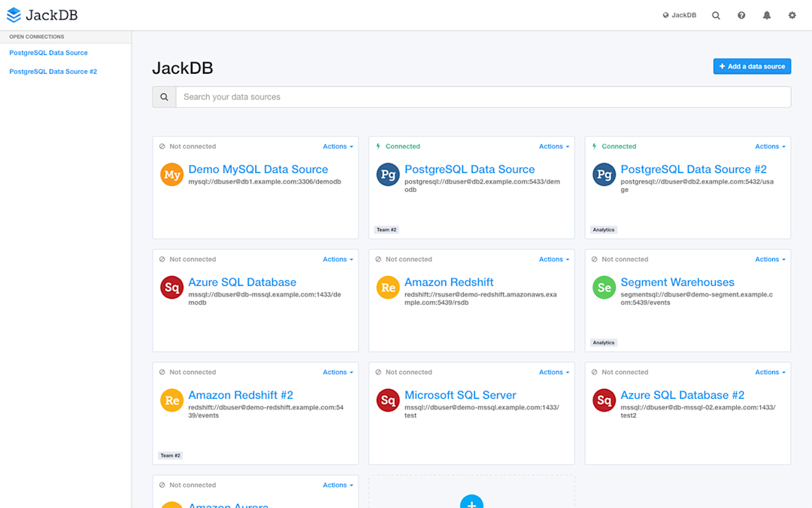The height and width of the screenshot is (508, 812).
Task: Open the header search magnifier icon
Action: [716, 16]
